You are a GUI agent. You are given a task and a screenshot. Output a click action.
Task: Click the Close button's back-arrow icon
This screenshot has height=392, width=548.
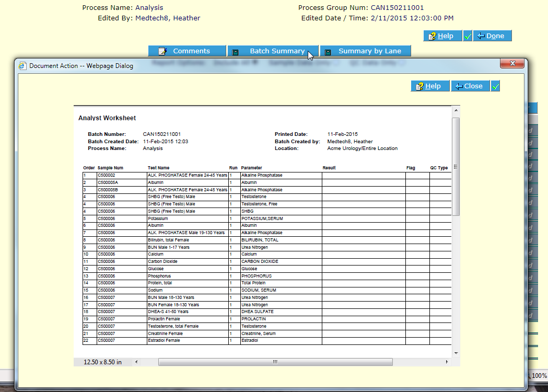[458, 86]
